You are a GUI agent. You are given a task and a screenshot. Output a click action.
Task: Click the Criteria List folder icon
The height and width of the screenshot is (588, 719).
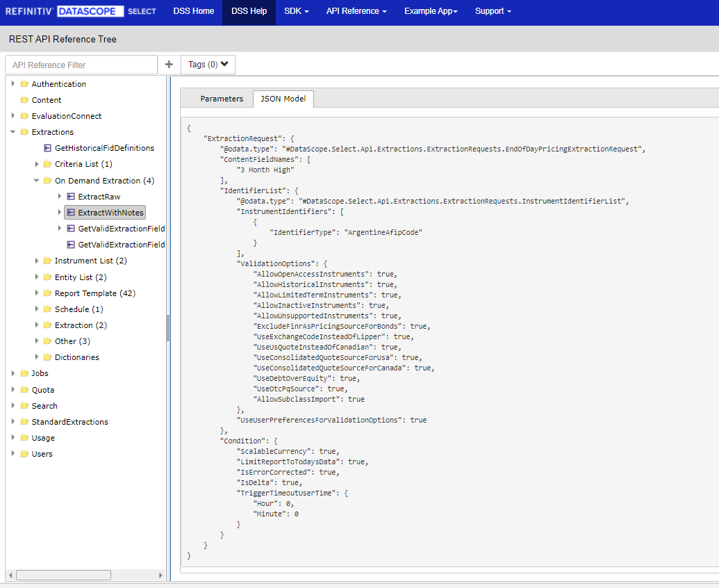(x=47, y=164)
